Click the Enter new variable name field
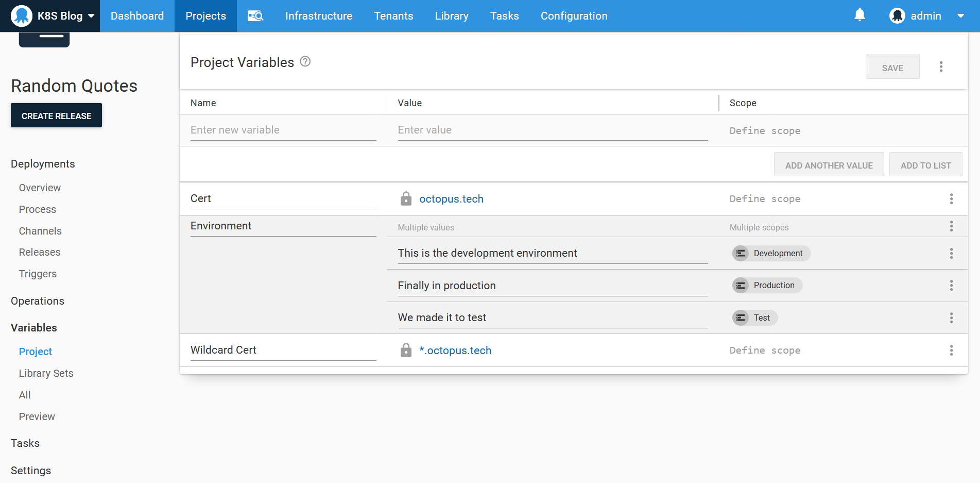The image size is (980, 483). click(283, 130)
